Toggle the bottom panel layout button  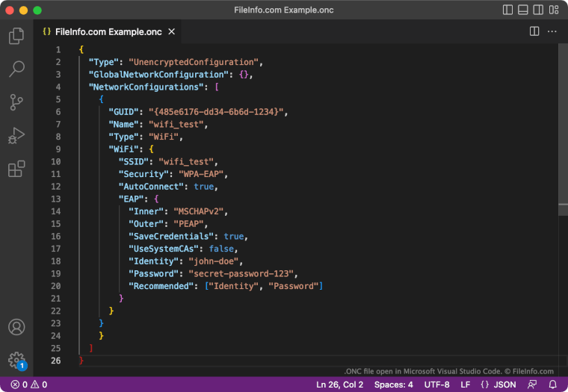523,10
